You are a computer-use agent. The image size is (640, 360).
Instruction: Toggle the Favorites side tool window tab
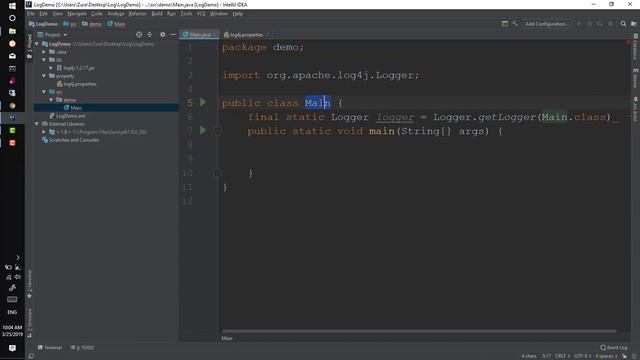pos(29,284)
